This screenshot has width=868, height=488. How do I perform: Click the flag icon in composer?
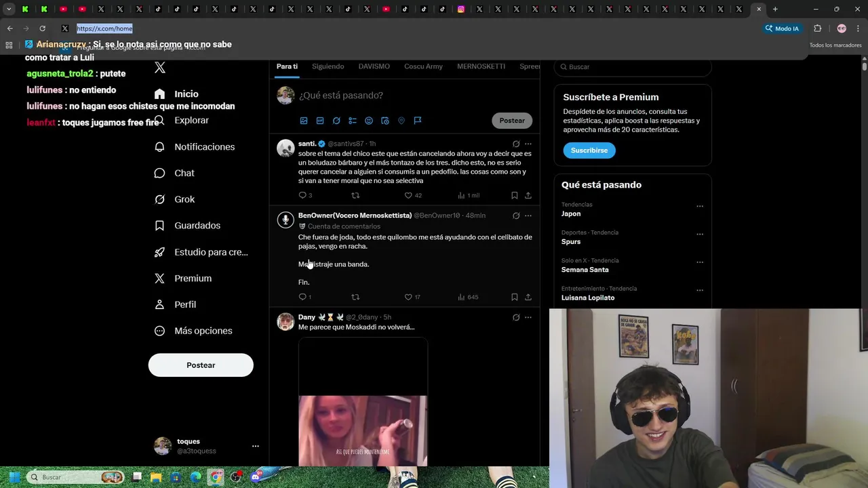tap(418, 121)
